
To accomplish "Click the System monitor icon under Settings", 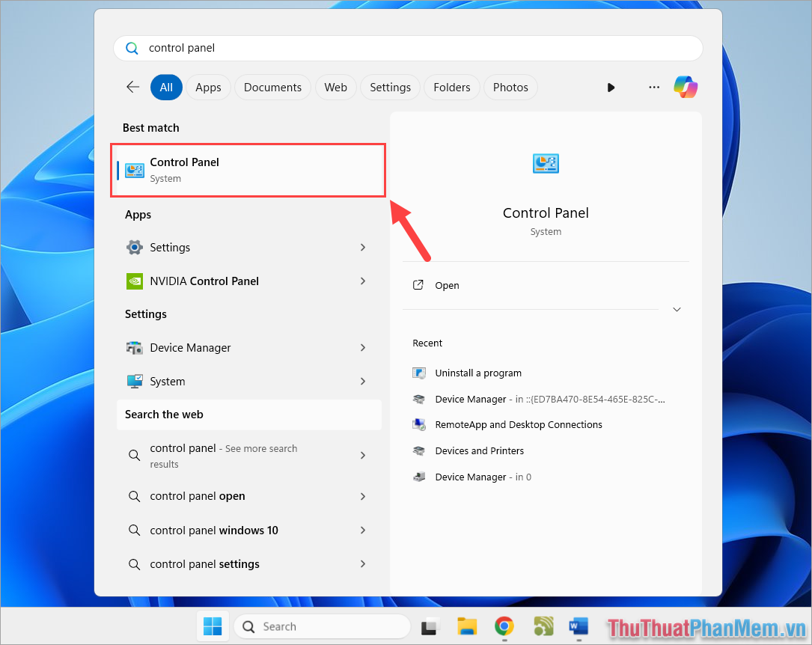I will [x=135, y=382].
